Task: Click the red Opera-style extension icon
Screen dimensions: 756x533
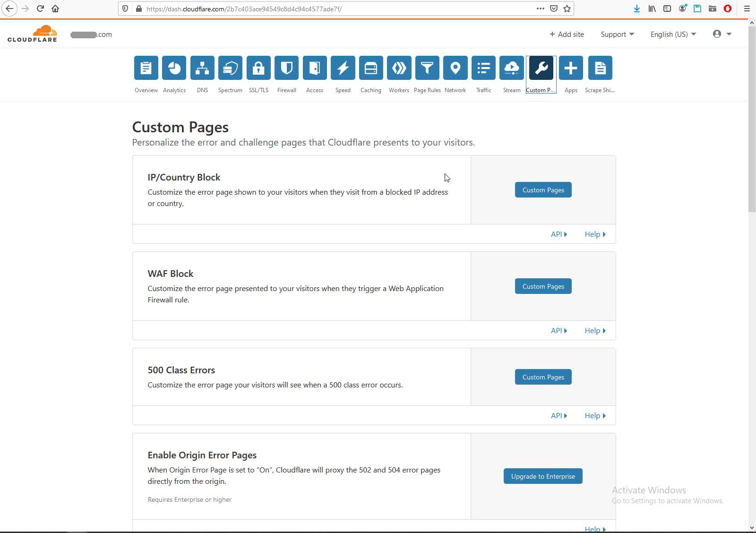Action: [728, 9]
